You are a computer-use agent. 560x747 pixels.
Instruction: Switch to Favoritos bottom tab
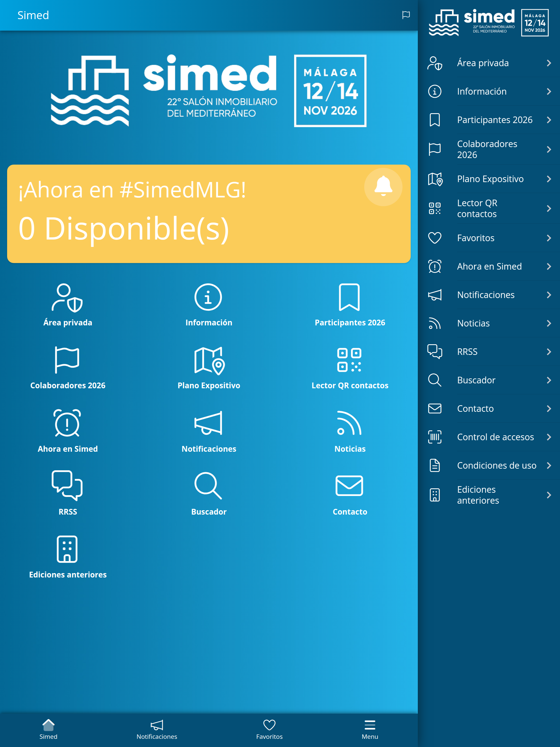[x=269, y=730]
